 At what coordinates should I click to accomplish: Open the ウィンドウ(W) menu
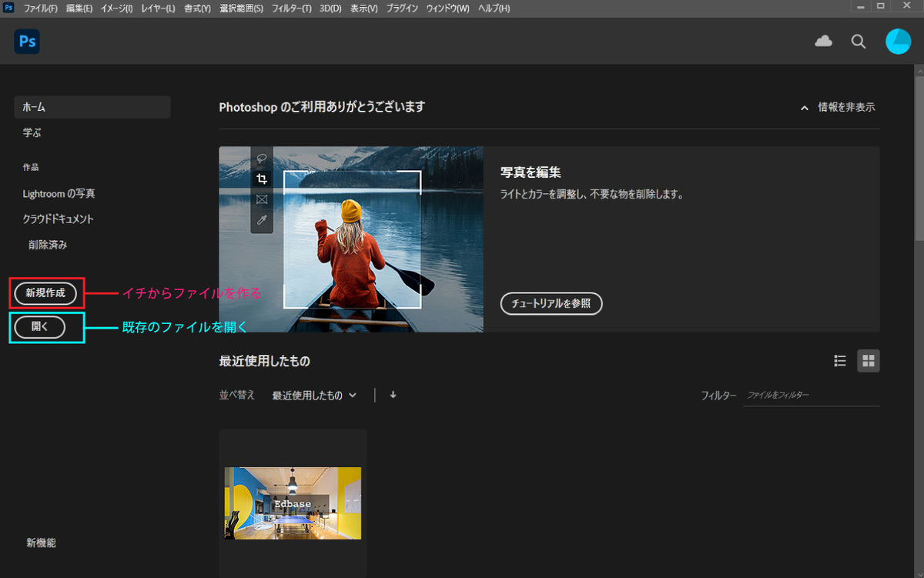coord(447,8)
